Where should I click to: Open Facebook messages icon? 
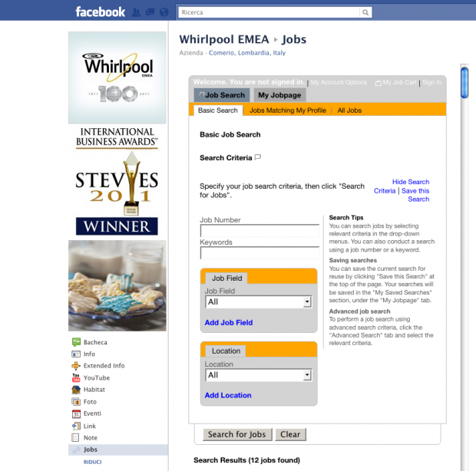tap(150, 12)
